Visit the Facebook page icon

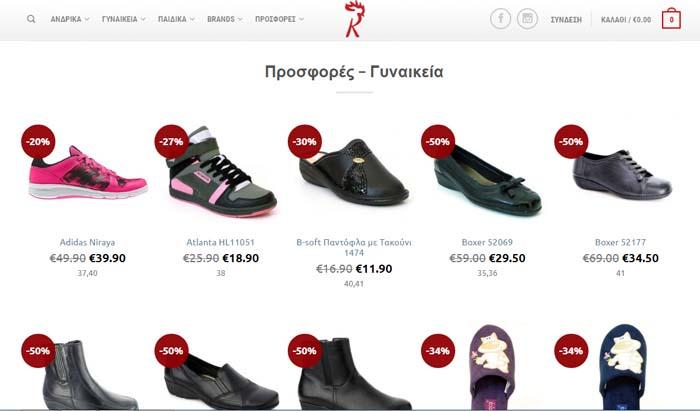tap(500, 19)
